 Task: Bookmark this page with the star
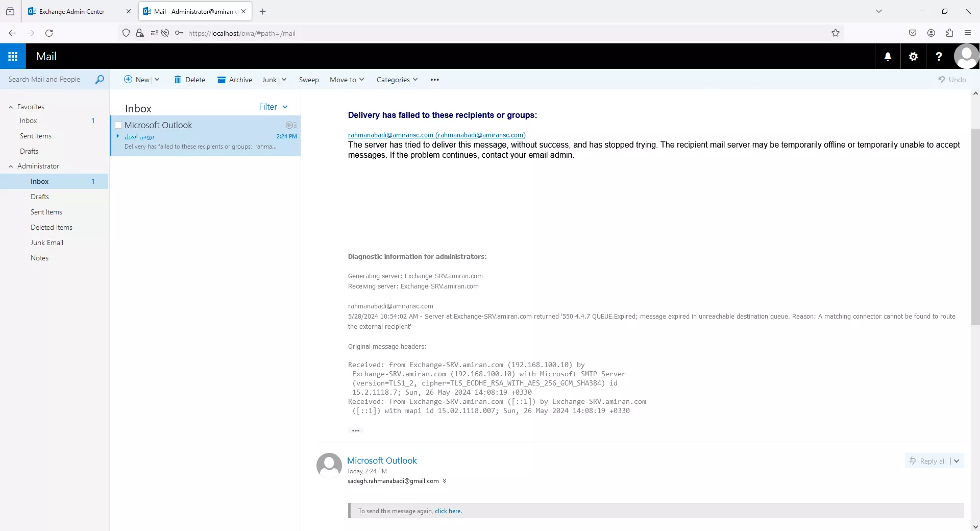pos(836,33)
